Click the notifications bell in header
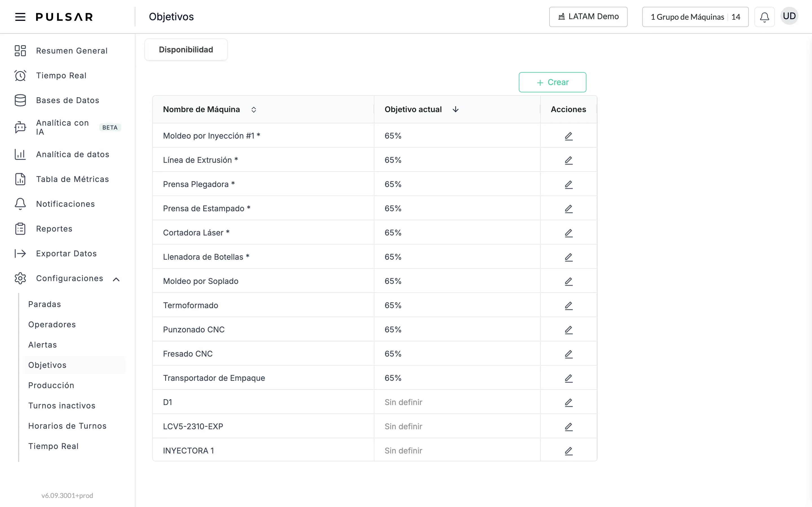The width and height of the screenshot is (812, 507). pyautogui.click(x=764, y=17)
